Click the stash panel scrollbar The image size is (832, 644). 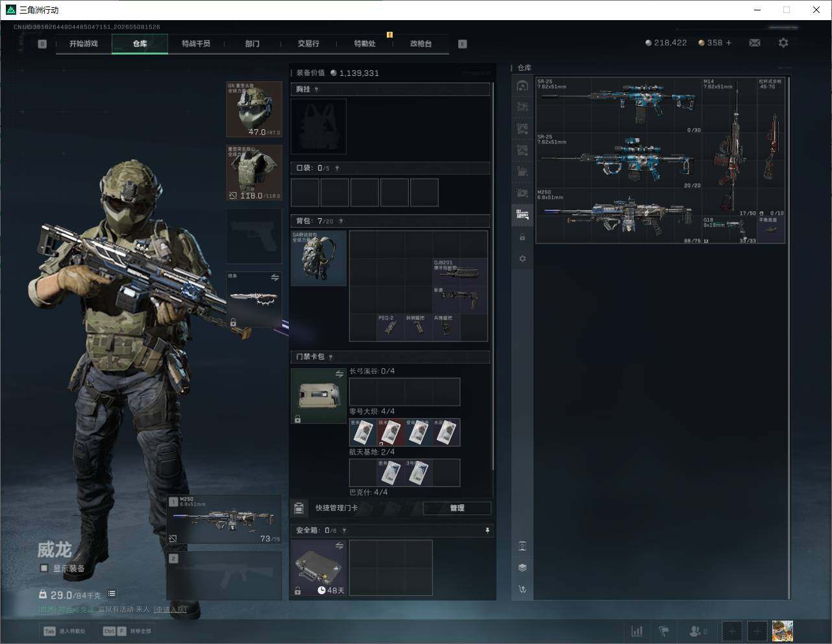pyautogui.click(x=789, y=338)
